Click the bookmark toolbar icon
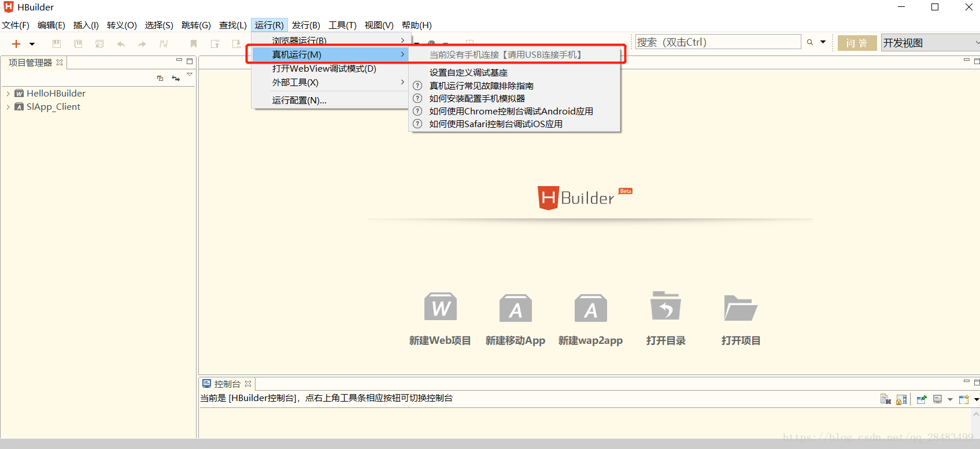The width and height of the screenshot is (980, 449). [194, 44]
